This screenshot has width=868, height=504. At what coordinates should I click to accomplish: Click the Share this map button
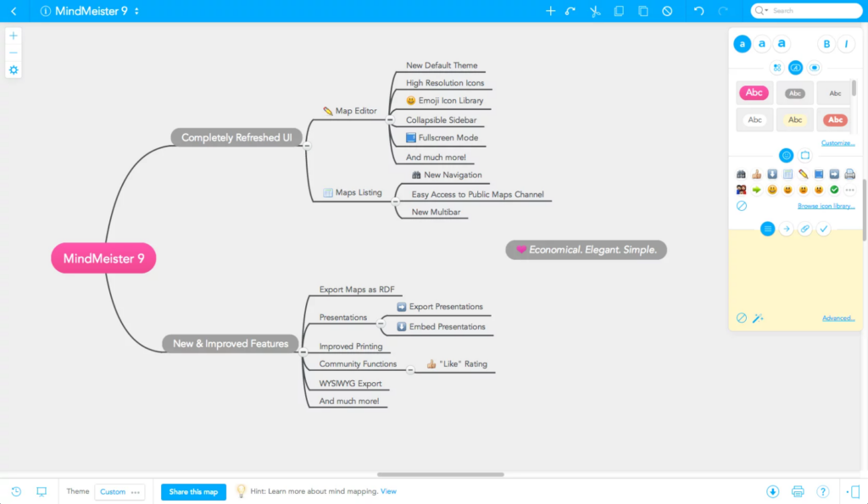(x=193, y=491)
